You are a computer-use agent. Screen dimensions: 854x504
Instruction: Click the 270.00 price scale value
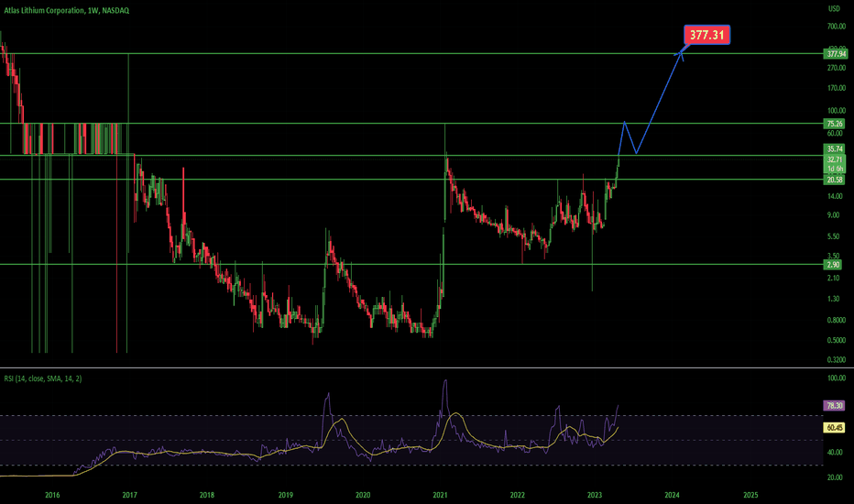(836, 68)
